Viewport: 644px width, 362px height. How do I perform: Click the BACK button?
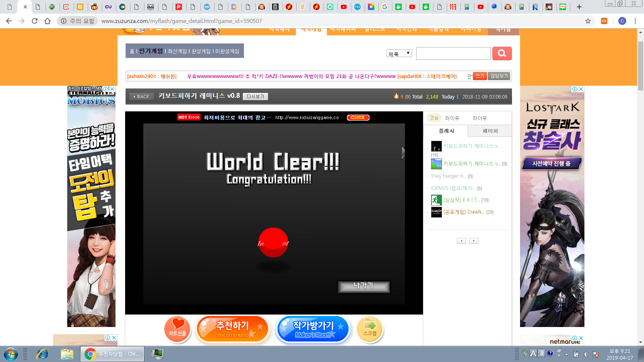142,97
